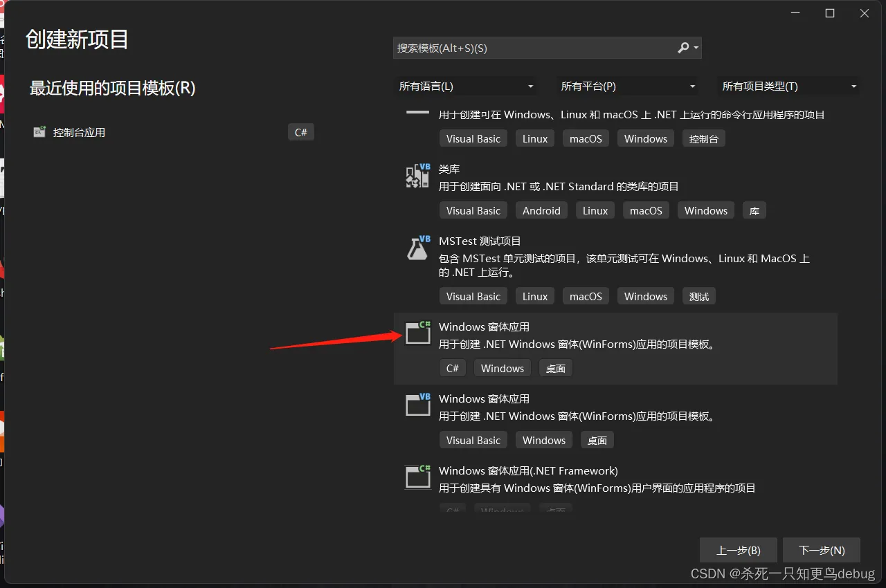Screen dimensions: 886x588
Task: Click the Android tag under 类库
Action: (541, 211)
